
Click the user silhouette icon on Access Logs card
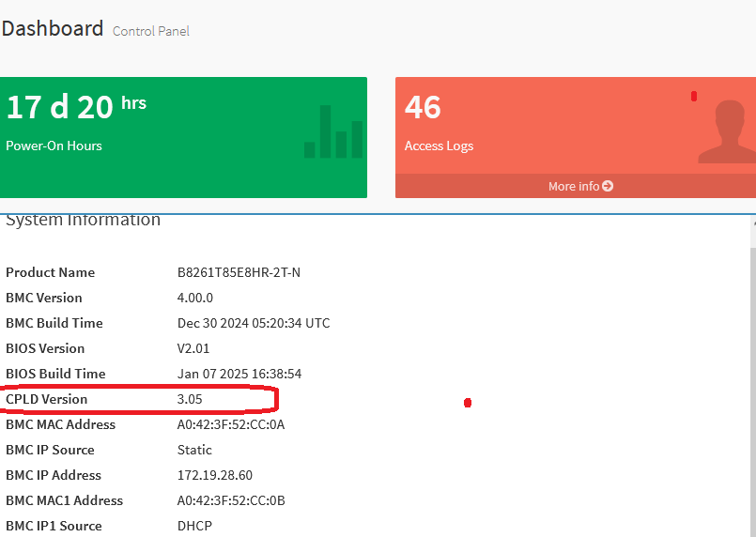coord(727,131)
